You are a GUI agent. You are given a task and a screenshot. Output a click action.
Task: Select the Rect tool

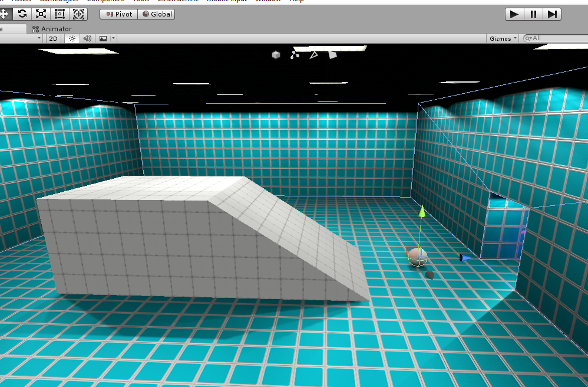pyautogui.click(x=59, y=13)
